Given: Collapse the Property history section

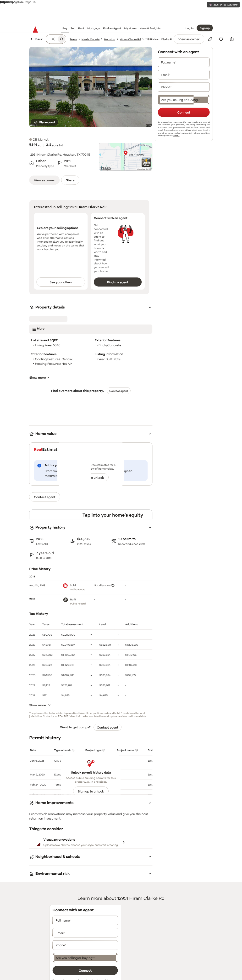Looking at the screenshot, I should click(x=150, y=528).
